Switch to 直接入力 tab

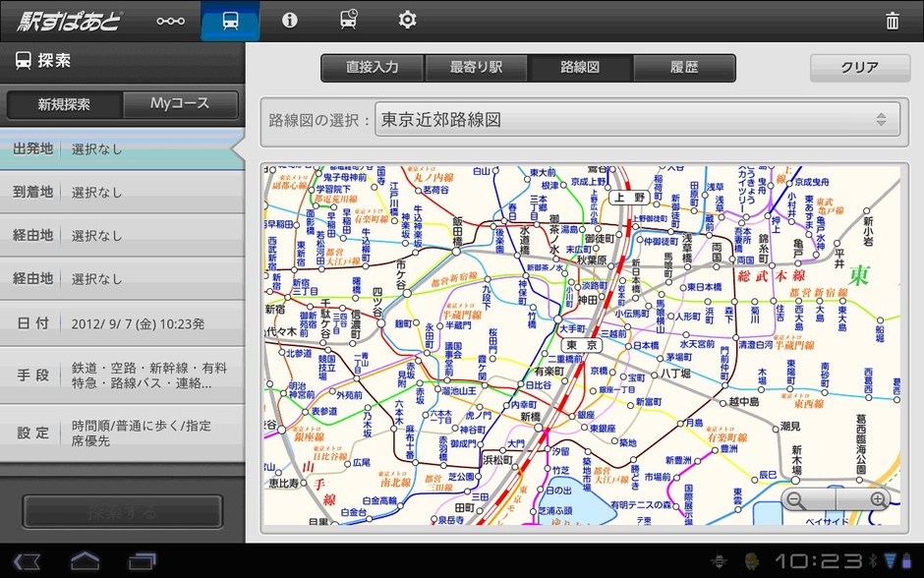click(373, 68)
